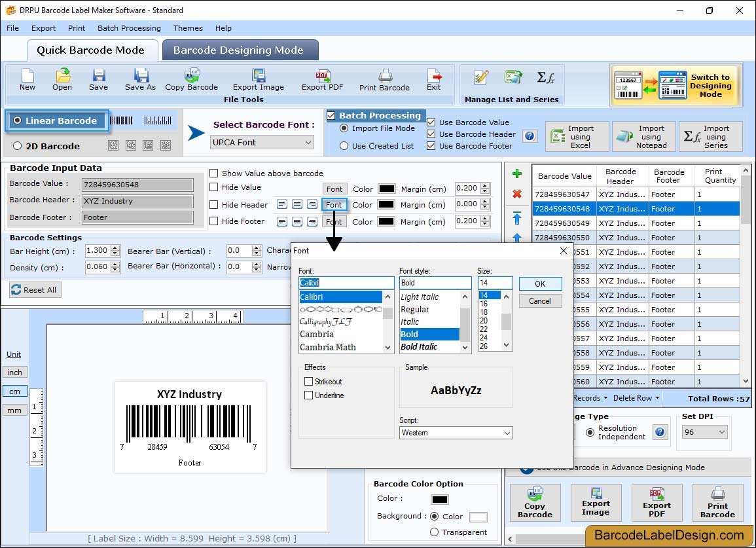Click the Resolution Independent help icon
The height and width of the screenshot is (548, 756).
(x=660, y=432)
